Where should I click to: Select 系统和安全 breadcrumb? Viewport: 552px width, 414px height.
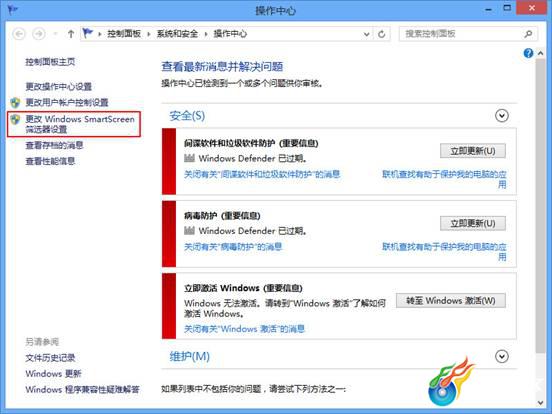[x=177, y=34]
